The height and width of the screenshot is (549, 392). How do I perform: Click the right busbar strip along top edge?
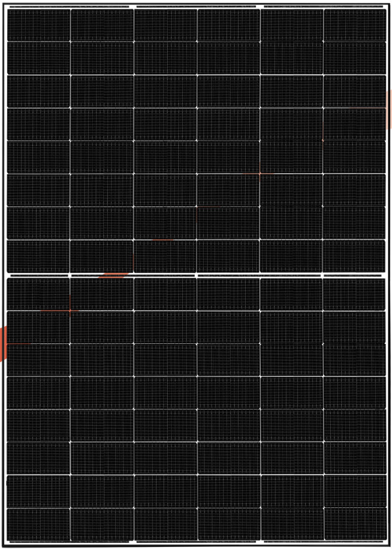[324, 7]
